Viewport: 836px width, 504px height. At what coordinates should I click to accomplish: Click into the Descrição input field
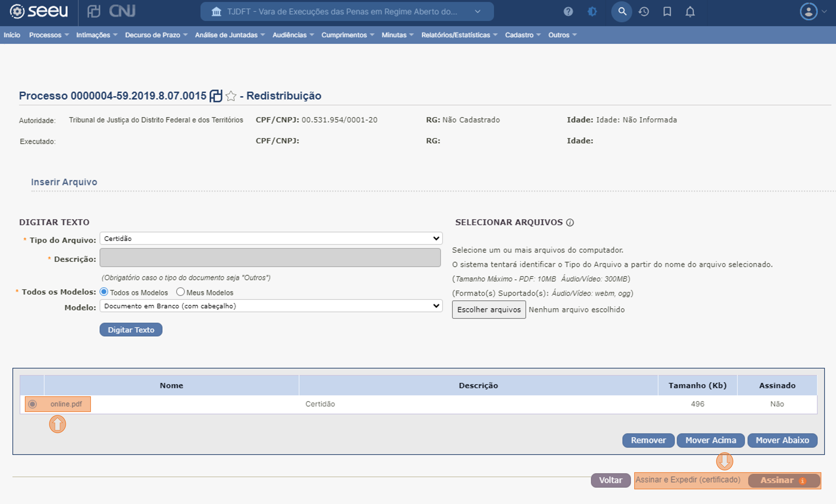[270, 258]
